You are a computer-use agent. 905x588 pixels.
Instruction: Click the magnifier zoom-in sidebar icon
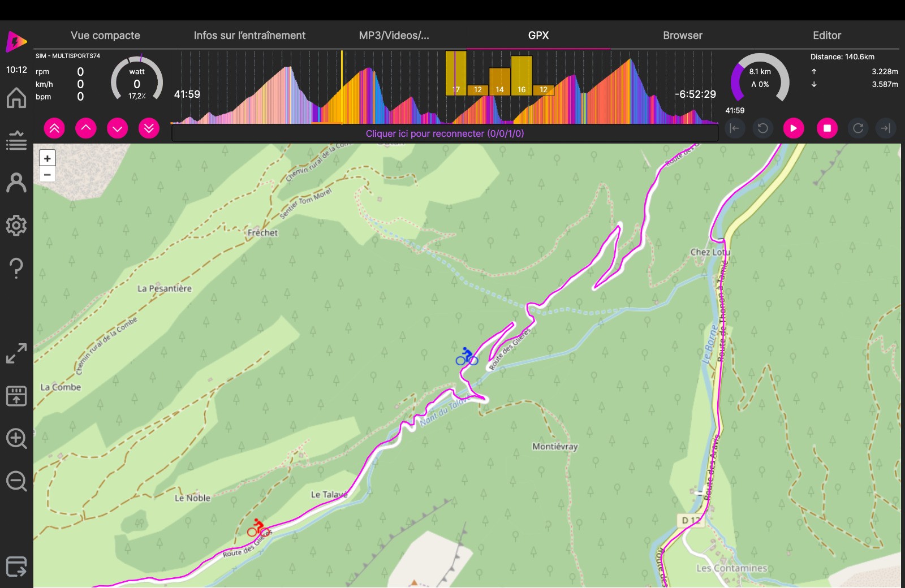coord(16,439)
